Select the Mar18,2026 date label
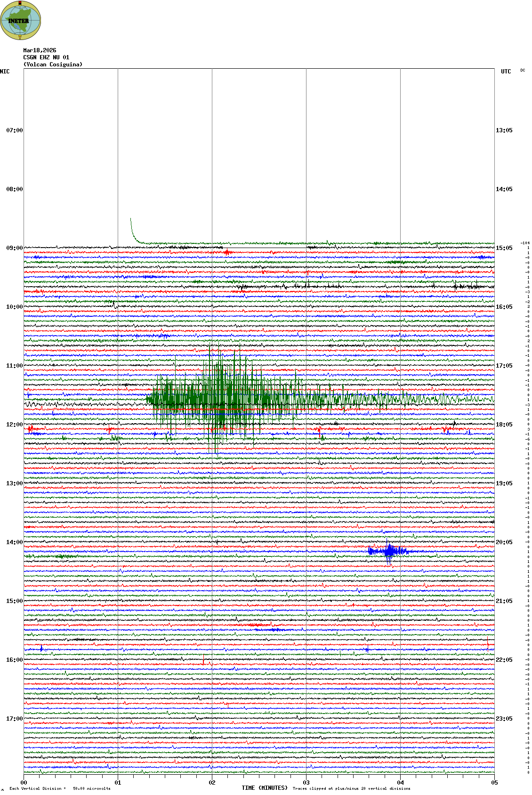The width and height of the screenshot is (532, 795). coord(40,50)
